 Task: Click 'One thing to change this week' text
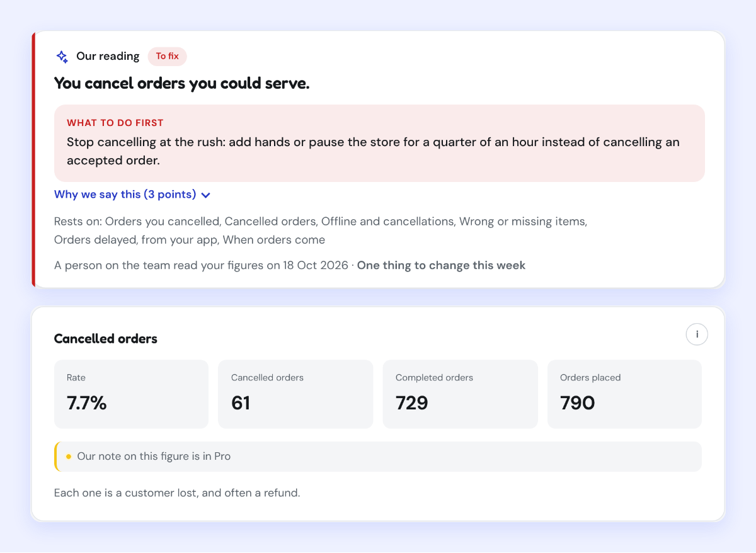[441, 265]
